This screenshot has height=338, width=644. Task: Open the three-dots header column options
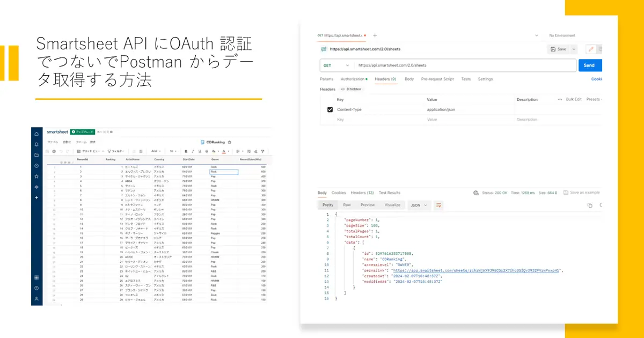click(x=560, y=99)
